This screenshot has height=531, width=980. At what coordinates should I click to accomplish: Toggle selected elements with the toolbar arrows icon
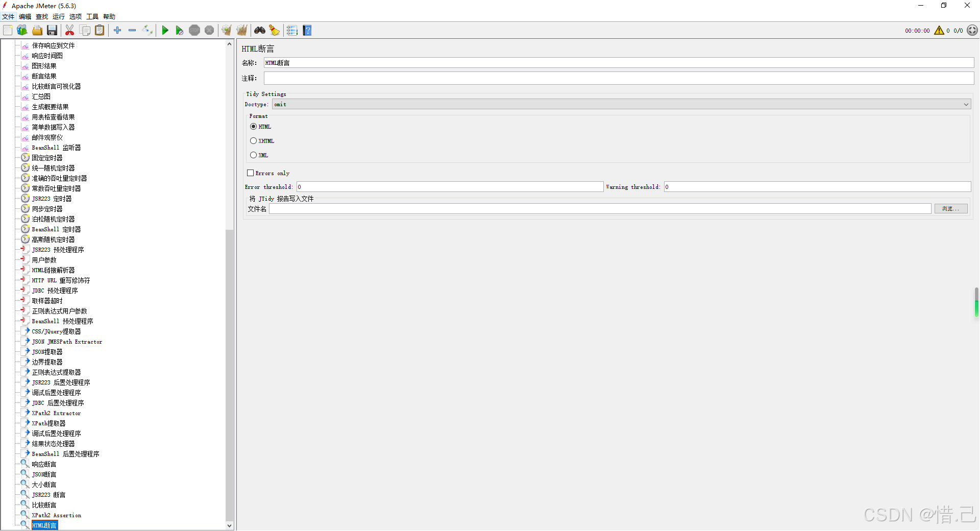pyautogui.click(x=148, y=31)
